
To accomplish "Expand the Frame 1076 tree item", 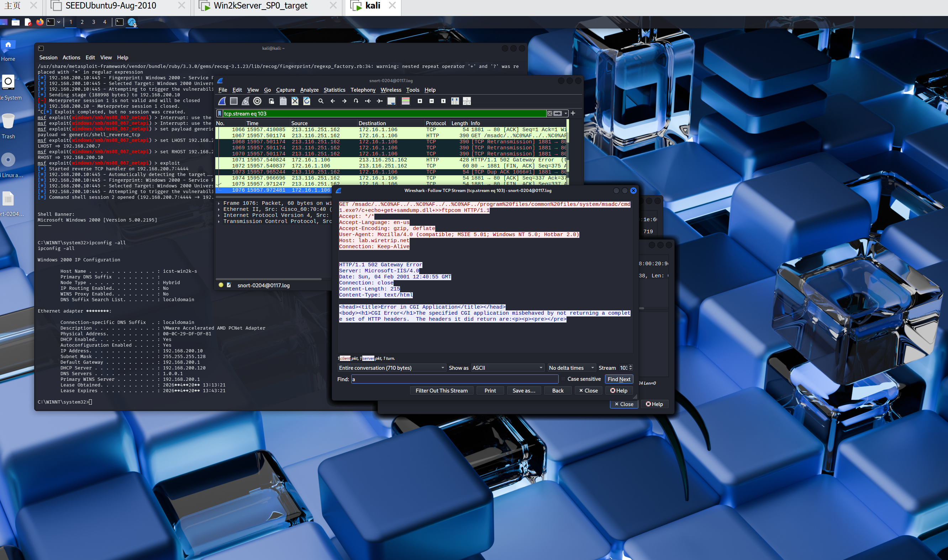I will click(x=219, y=203).
